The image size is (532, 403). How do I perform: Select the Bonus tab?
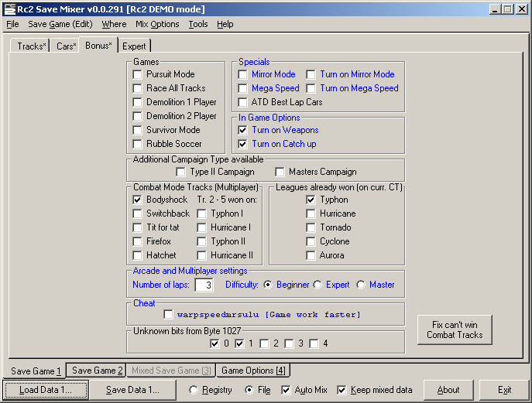point(98,46)
